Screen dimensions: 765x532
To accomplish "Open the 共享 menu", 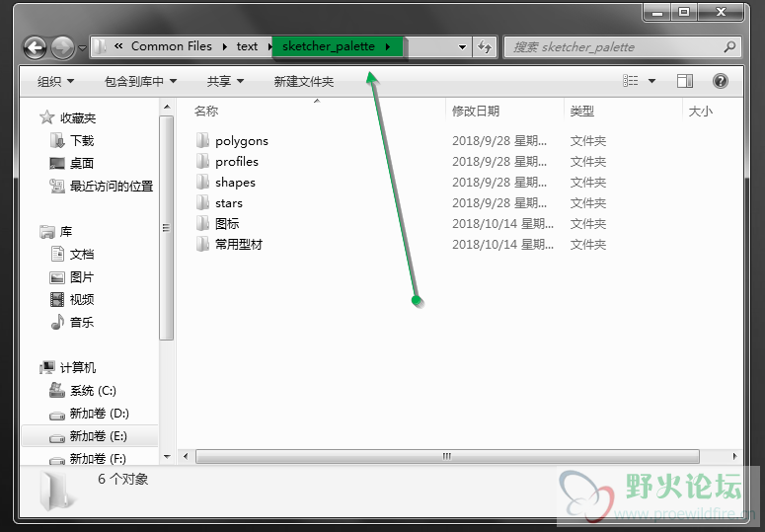I will (x=225, y=82).
